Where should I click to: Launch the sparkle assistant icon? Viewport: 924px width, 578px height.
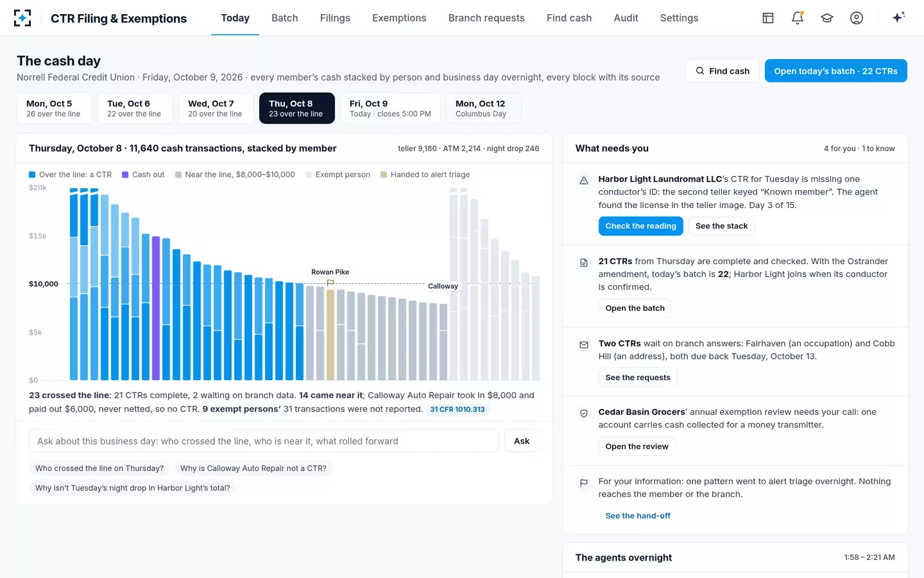(x=898, y=17)
